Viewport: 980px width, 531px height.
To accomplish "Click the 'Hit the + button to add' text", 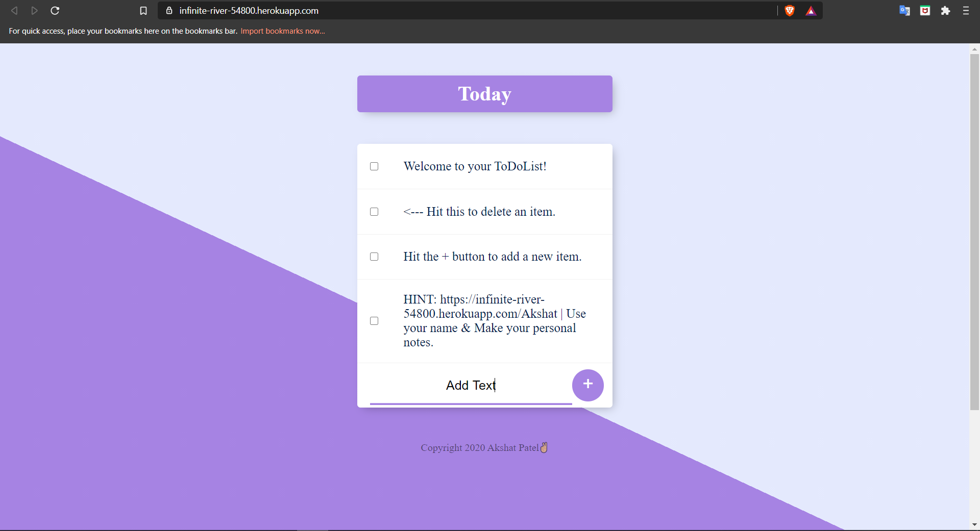I will (493, 257).
